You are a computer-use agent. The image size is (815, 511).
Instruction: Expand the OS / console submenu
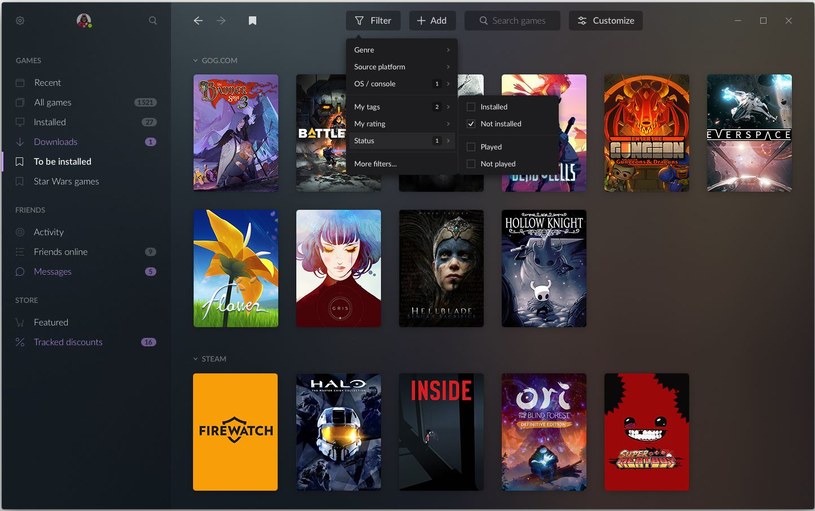click(x=402, y=84)
